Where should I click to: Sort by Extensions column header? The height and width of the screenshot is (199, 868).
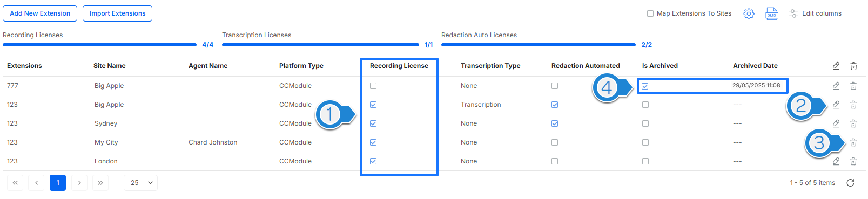pos(24,66)
